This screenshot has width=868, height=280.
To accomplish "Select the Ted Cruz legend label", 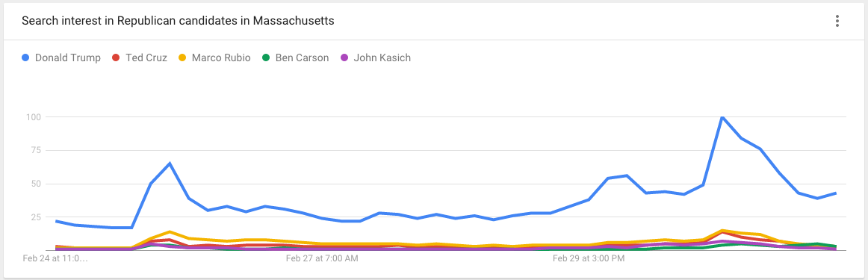I will (146, 57).
